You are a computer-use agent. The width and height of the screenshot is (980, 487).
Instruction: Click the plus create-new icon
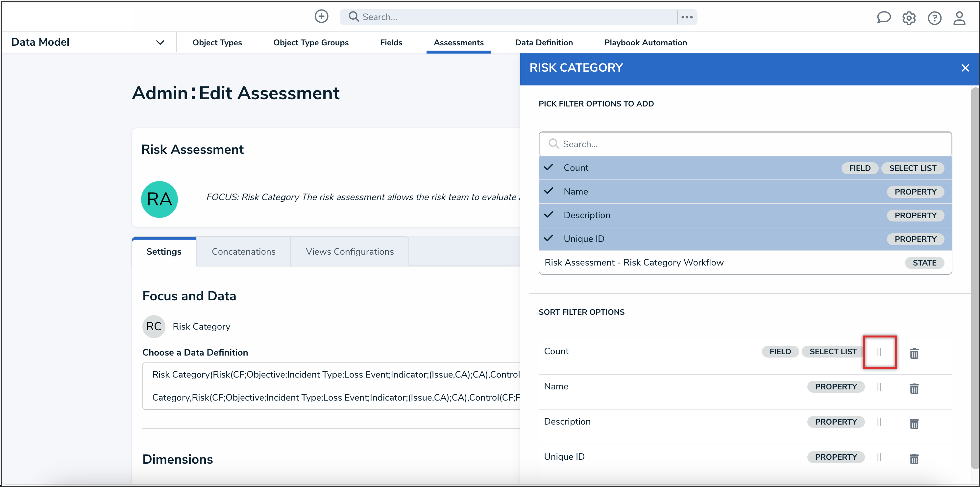click(x=321, y=16)
